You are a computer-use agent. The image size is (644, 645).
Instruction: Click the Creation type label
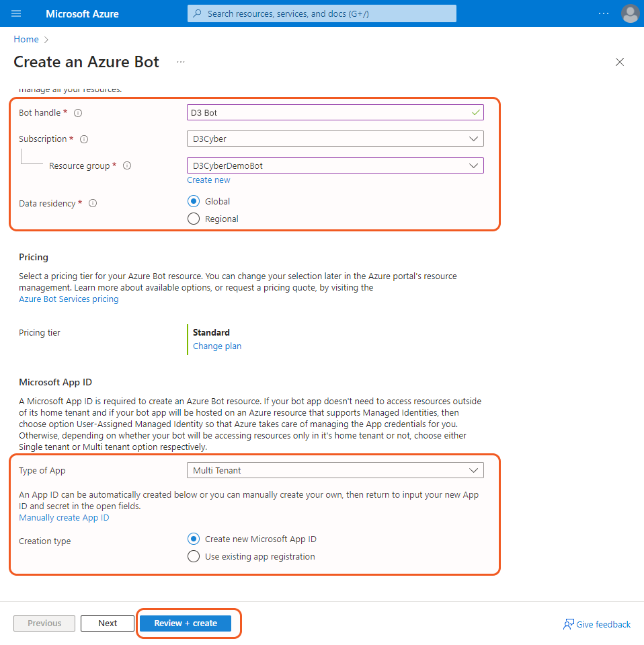(45, 541)
